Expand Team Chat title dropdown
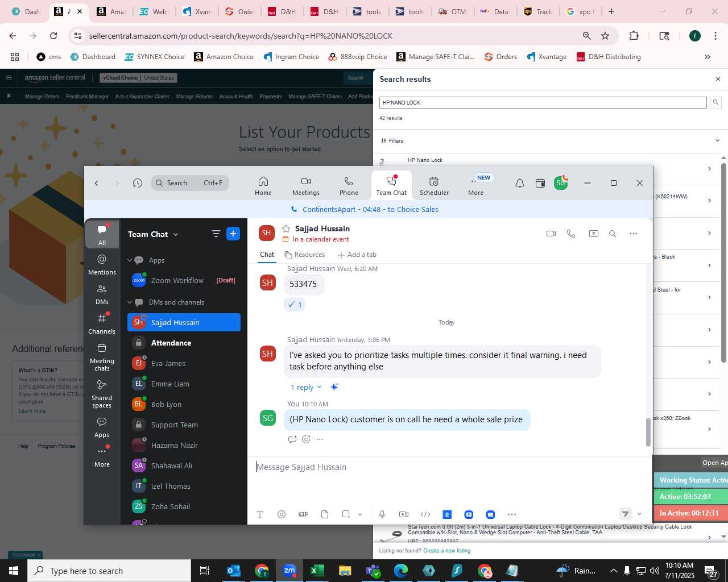Viewport: 728px width, 582px height. (176, 235)
